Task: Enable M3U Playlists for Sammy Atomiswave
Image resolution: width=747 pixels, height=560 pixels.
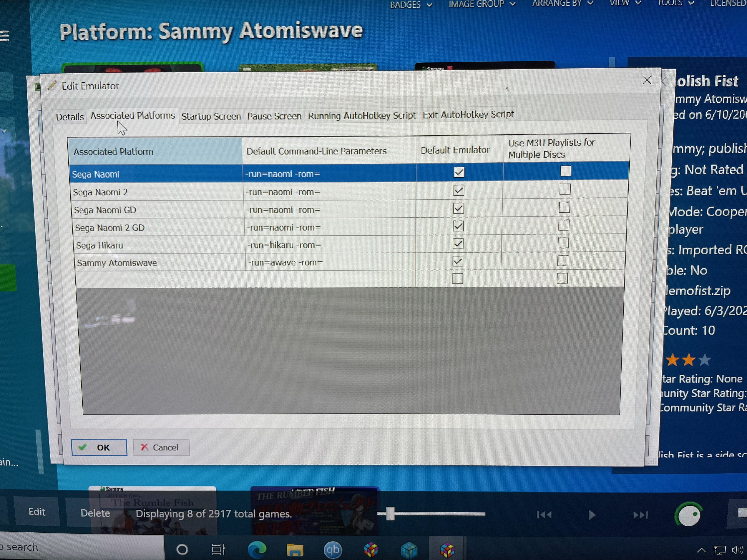Action: 562,260
